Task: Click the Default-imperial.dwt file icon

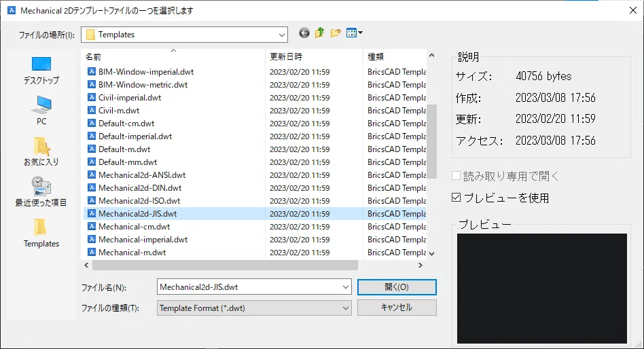Action: pos(92,136)
